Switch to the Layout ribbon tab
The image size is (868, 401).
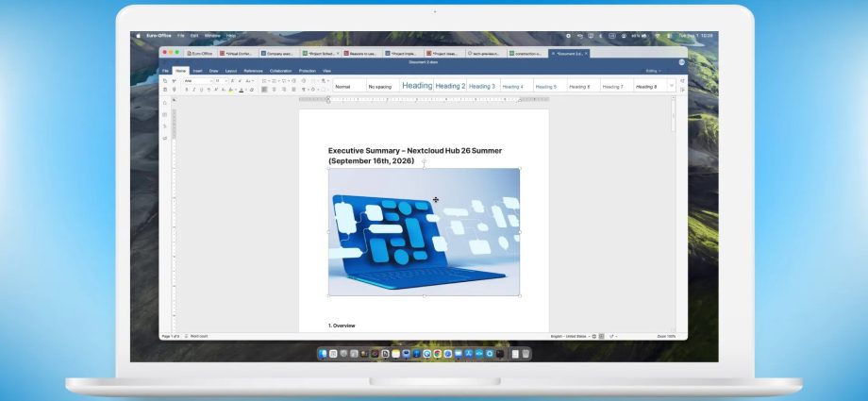pos(231,71)
